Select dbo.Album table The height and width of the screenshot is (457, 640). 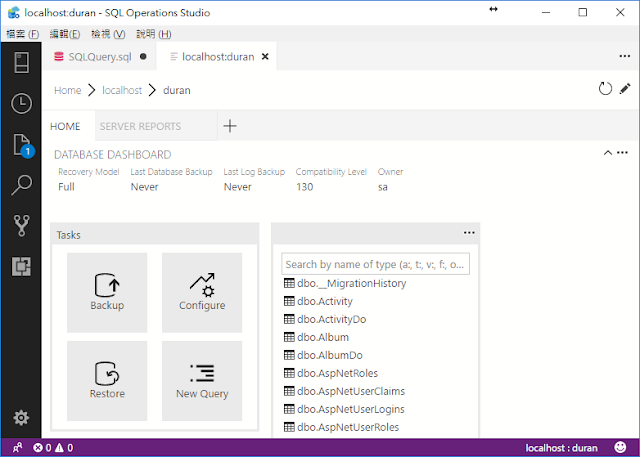[x=316, y=337]
